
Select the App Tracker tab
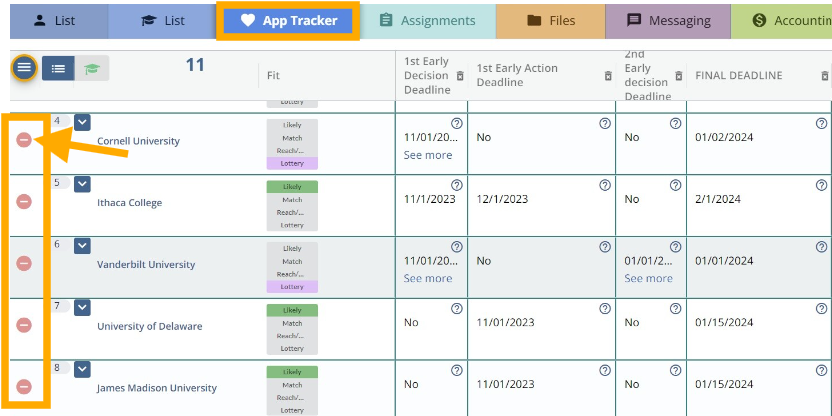[x=288, y=21]
